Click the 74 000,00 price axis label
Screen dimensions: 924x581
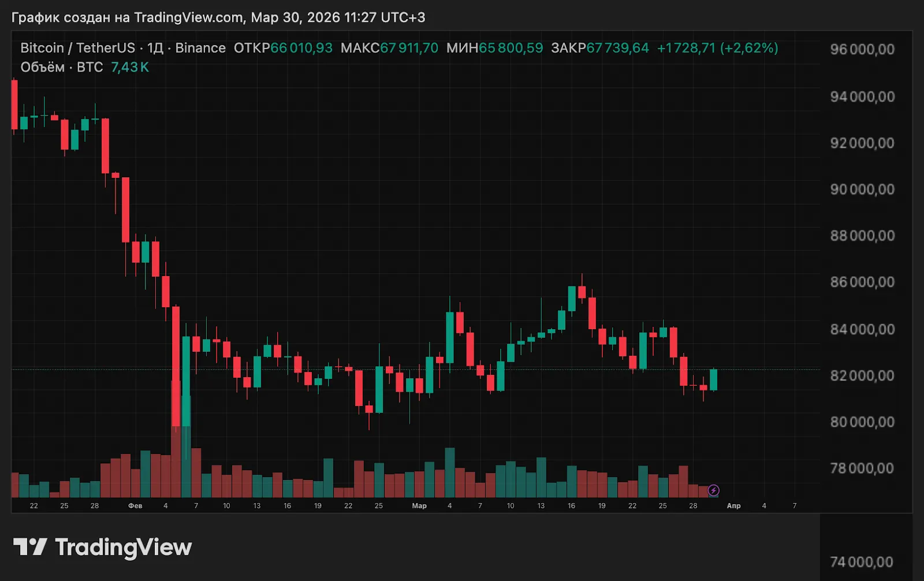(861, 562)
